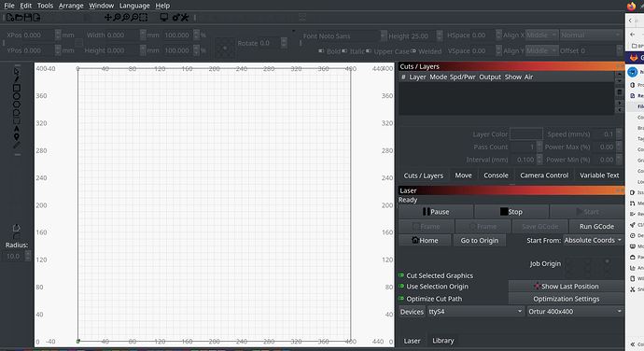
Task: Open the ttyS4 port dropdown
Action: click(x=476, y=311)
